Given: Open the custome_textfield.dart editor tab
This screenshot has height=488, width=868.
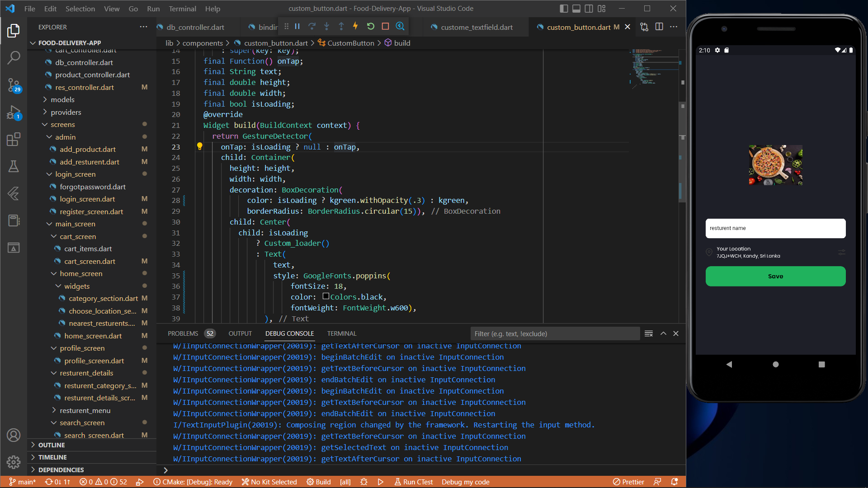Looking at the screenshot, I should click(x=476, y=27).
